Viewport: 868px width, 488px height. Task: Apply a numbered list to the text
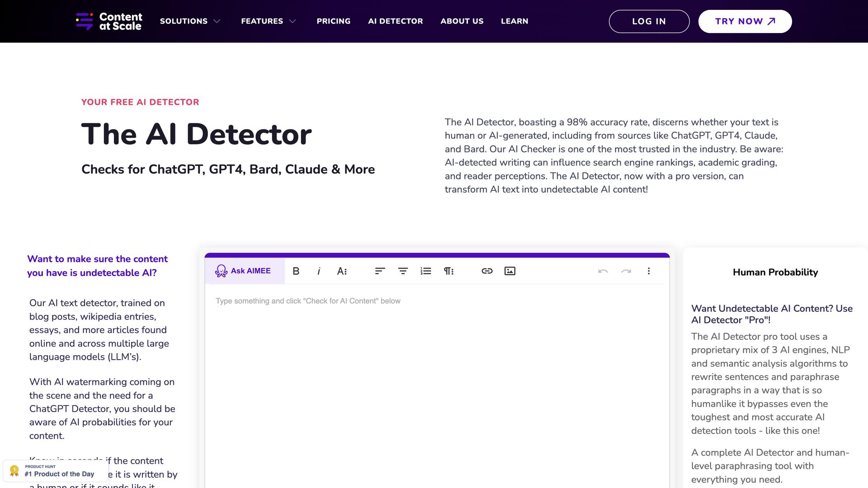tap(425, 271)
